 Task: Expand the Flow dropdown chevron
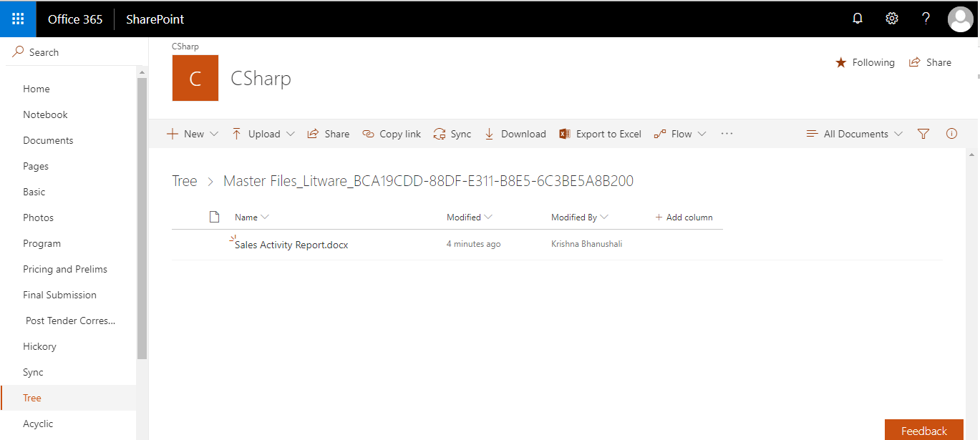click(702, 134)
